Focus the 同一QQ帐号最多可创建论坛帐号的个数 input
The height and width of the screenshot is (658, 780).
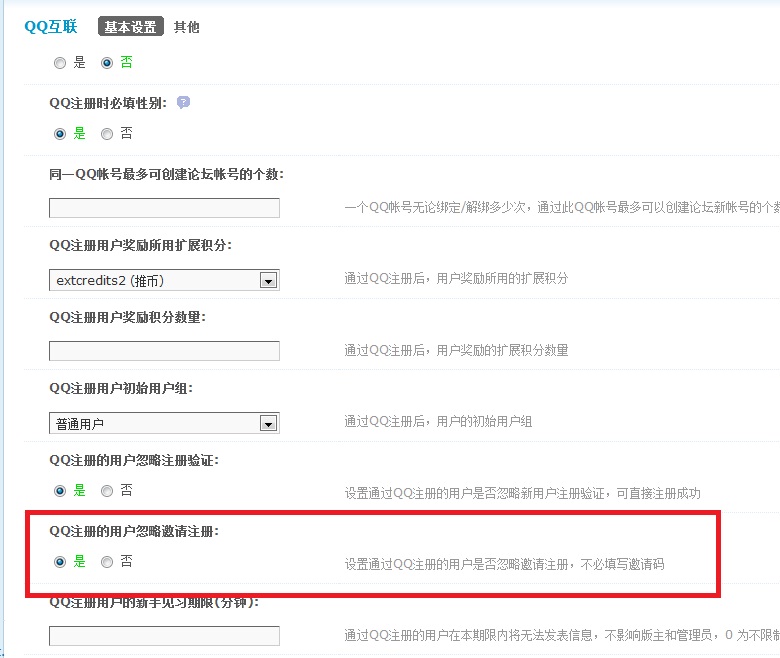pyautogui.click(x=164, y=208)
